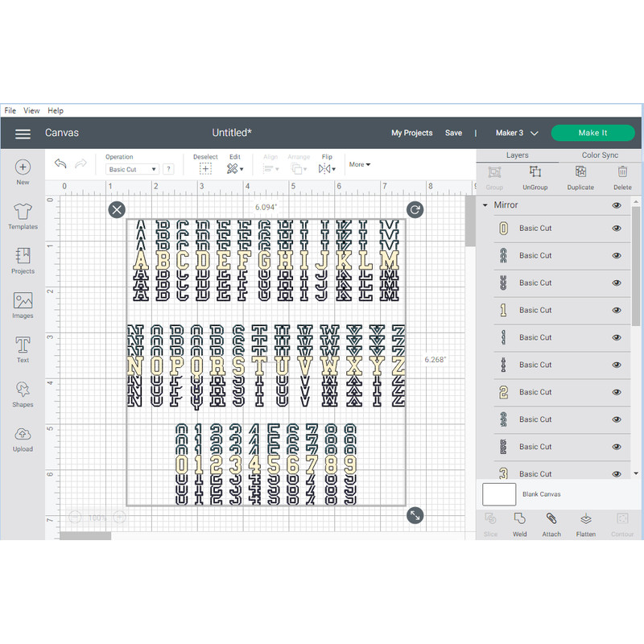Collapse the Mirror group in Layers
The image size is (644, 644).
pos(485,205)
